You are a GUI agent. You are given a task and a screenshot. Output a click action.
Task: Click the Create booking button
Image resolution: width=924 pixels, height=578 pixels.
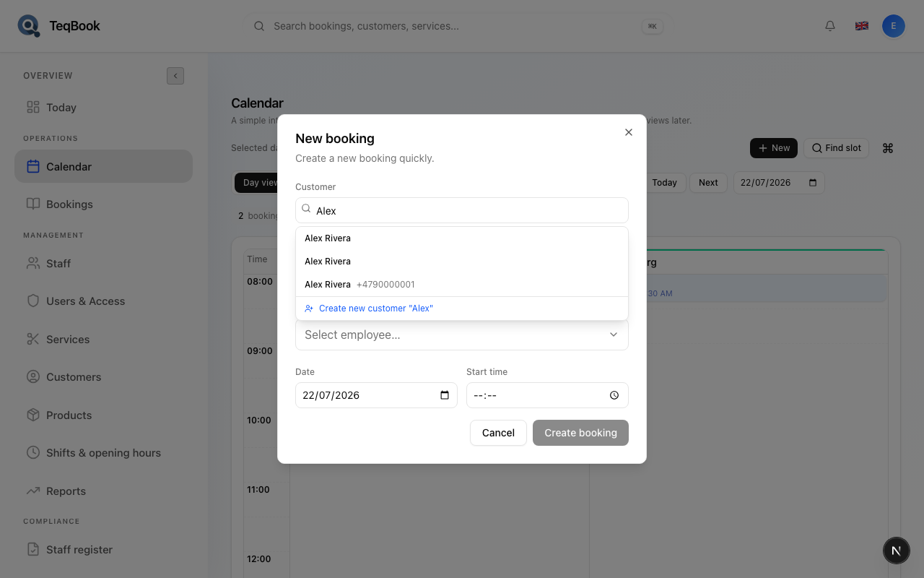click(x=580, y=433)
